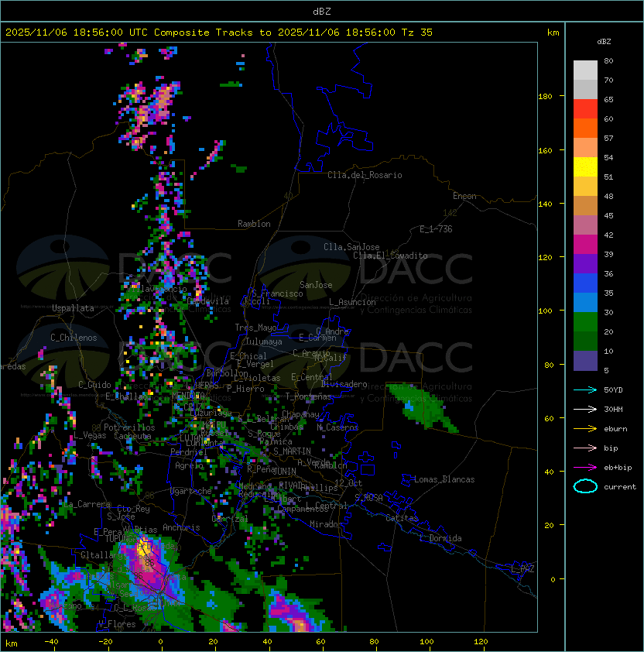Pick the bright yellow swatch below 54 dBZ
The image size is (644, 652).
pyautogui.click(x=585, y=167)
